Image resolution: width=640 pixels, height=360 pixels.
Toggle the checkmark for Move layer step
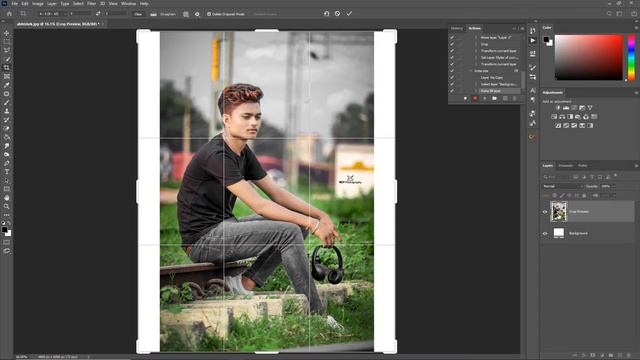pos(452,38)
